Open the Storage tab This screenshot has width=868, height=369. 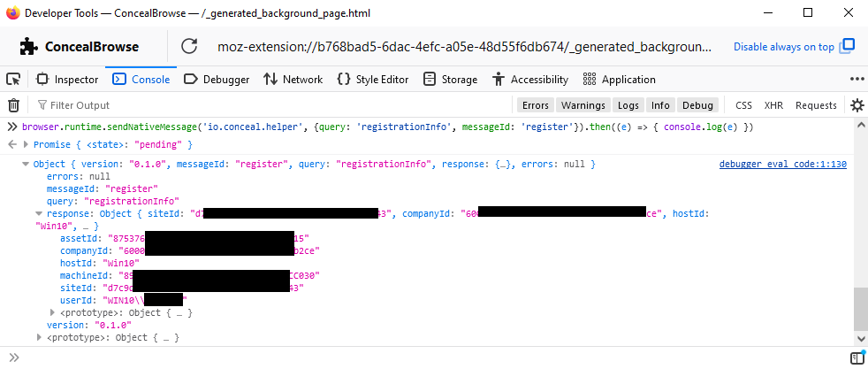point(450,80)
